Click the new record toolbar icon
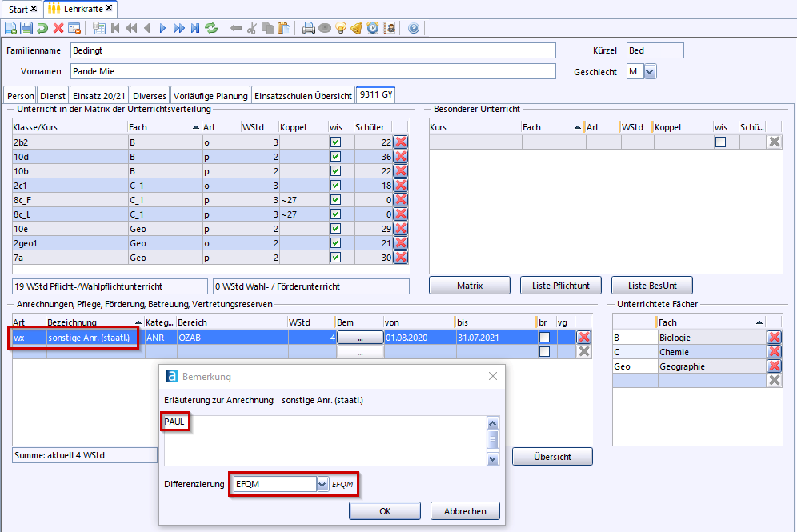 (x=10, y=29)
